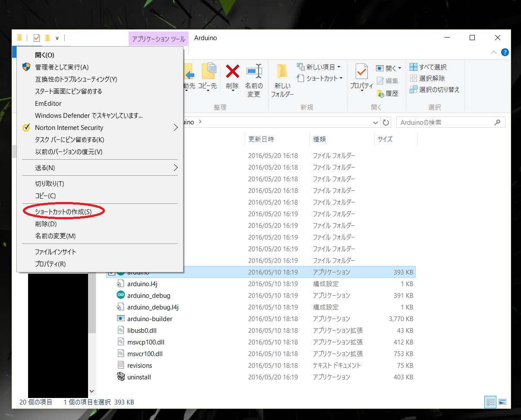This screenshot has width=521, height=420.
Task: Select the arduino_debug application icon
Action: pos(121,295)
